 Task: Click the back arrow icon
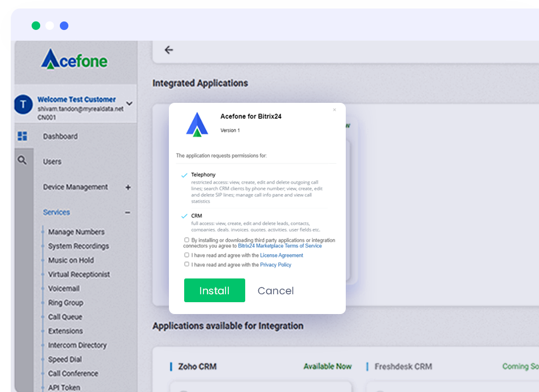[x=169, y=50]
